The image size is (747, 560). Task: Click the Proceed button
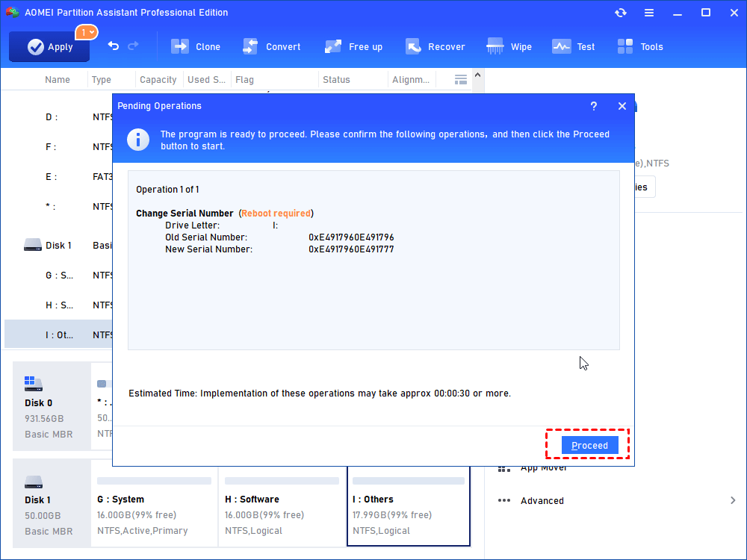(x=589, y=444)
